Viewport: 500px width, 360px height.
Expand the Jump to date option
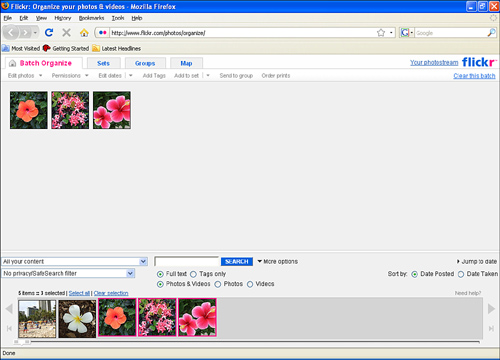477,262
